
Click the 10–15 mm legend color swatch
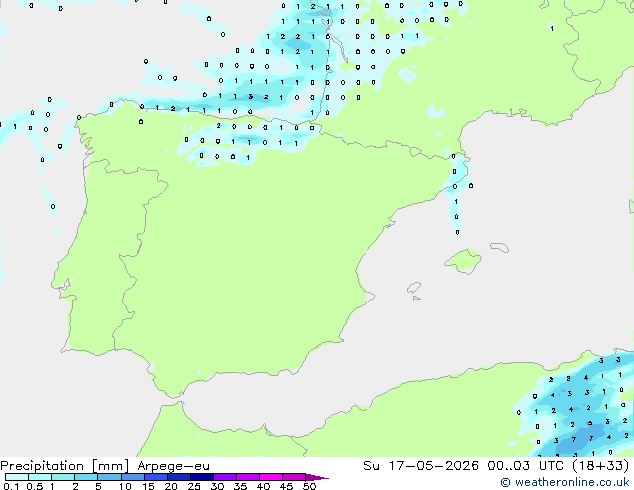[x=133, y=477]
